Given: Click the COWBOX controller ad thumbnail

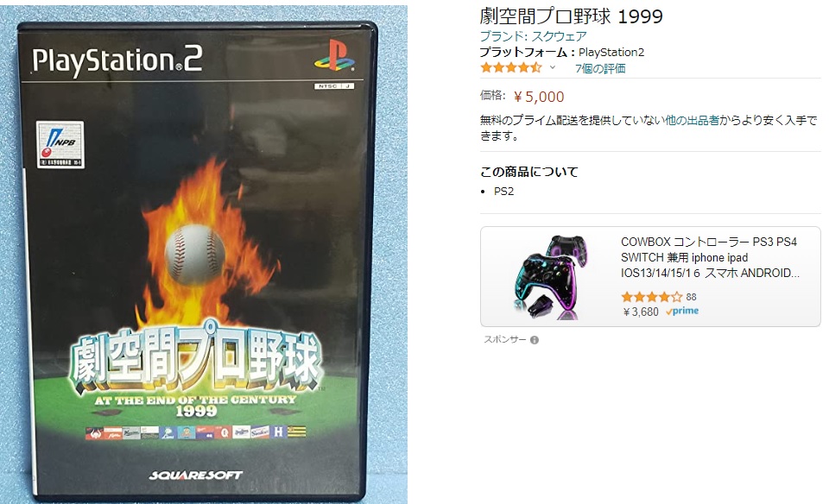Looking at the screenshot, I should [x=549, y=277].
